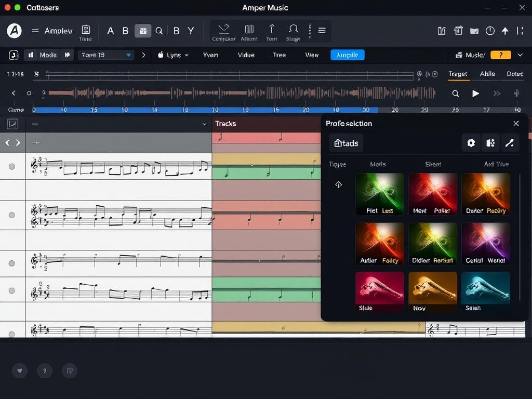Play the audio with play button
The height and width of the screenshot is (399, 532).
click(x=476, y=94)
